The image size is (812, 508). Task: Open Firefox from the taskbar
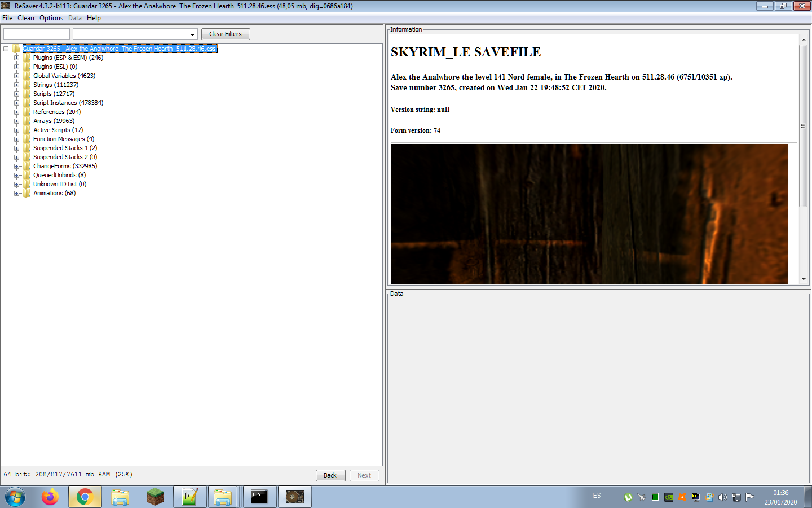[x=50, y=497]
